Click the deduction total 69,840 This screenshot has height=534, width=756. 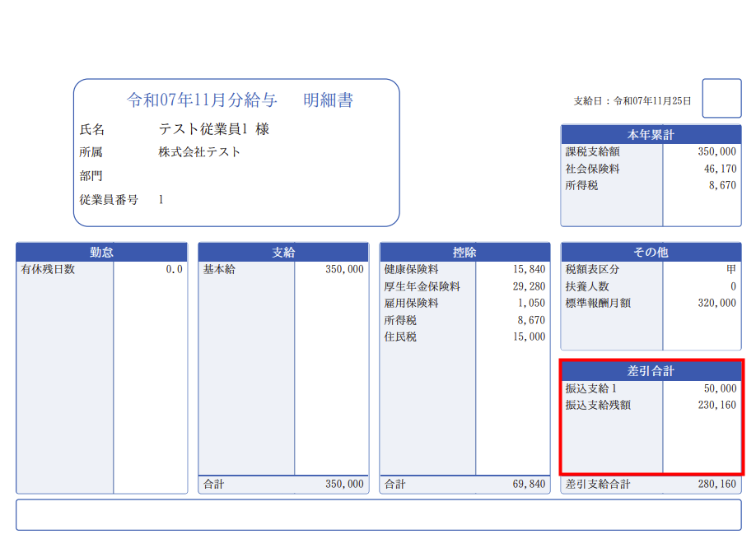[529, 485]
